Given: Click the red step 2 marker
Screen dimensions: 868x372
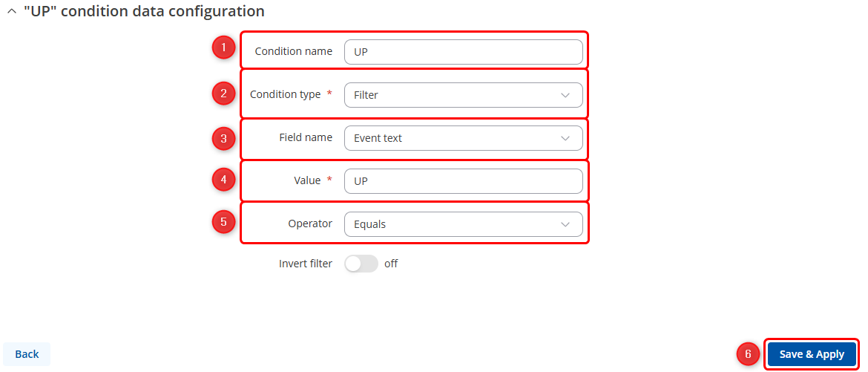Looking at the screenshot, I should [223, 94].
